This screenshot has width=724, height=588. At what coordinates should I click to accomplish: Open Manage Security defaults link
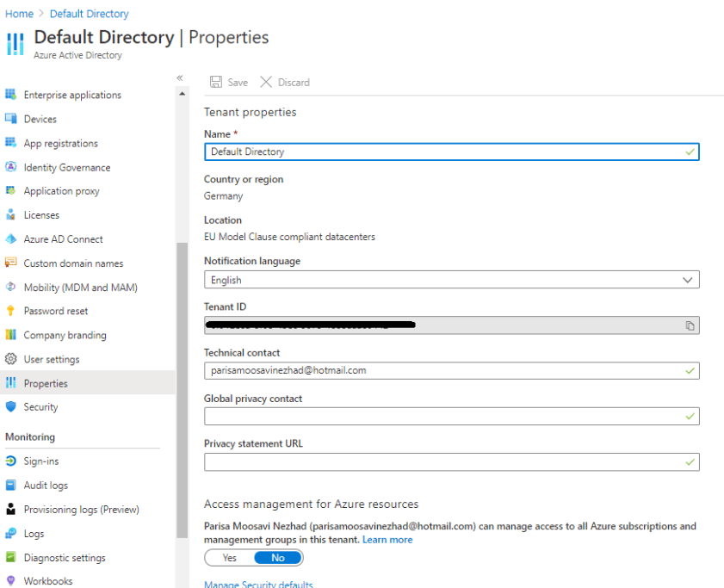coord(258,584)
